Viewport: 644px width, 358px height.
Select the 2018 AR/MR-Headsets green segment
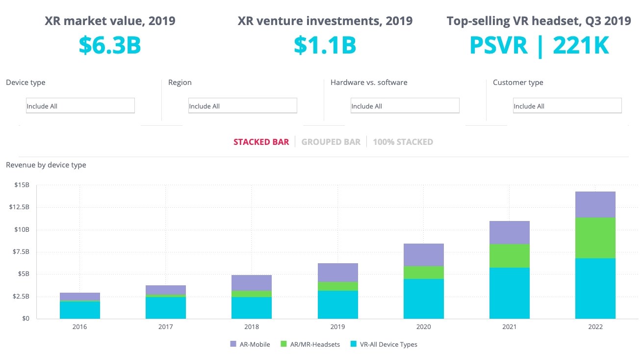point(252,294)
